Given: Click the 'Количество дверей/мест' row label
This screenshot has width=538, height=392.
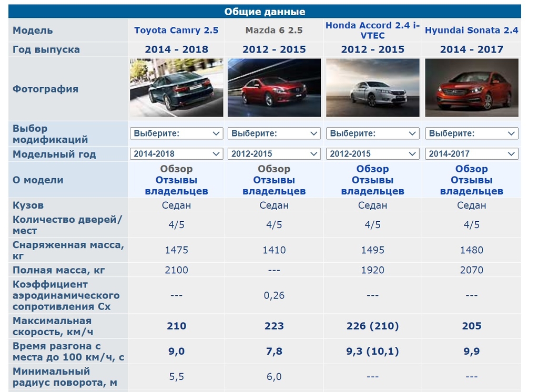Looking at the screenshot, I should (x=67, y=224).
